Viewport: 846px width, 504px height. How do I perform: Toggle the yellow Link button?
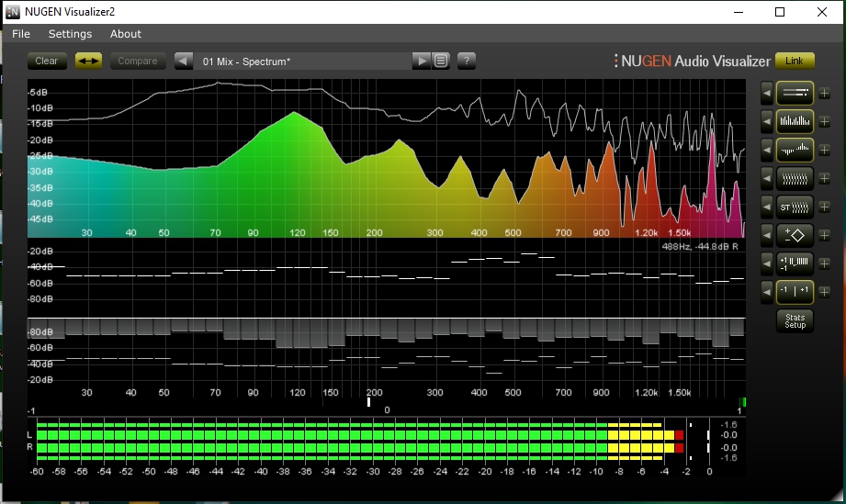(795, 62)
